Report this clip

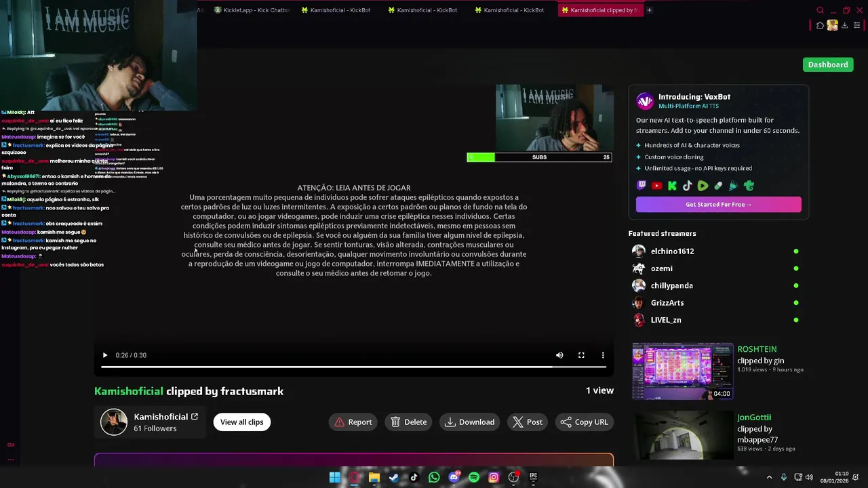tap(354, 422)
